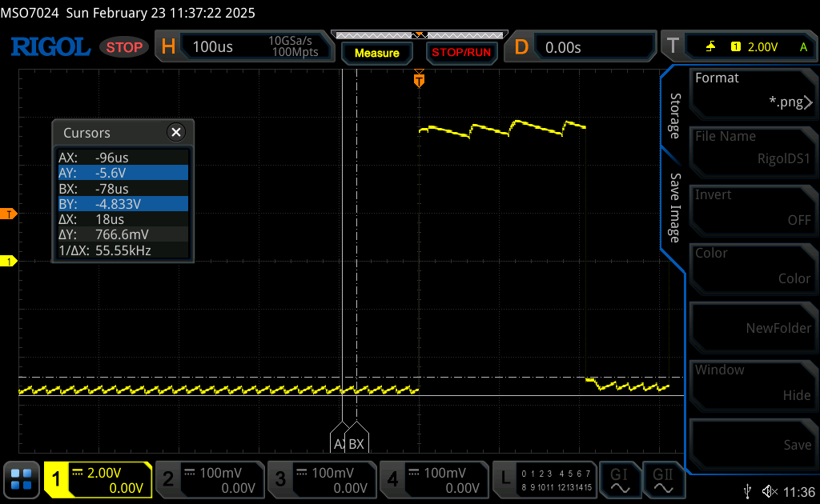Switch to the Storage tab
The width and height of the screenshot is (820, 504).
pos(675,116)
